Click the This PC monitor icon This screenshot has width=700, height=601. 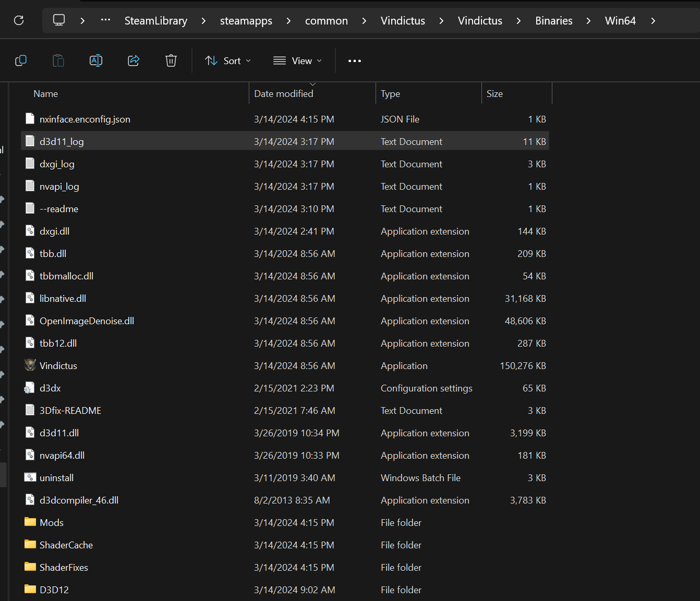point(59,20)
